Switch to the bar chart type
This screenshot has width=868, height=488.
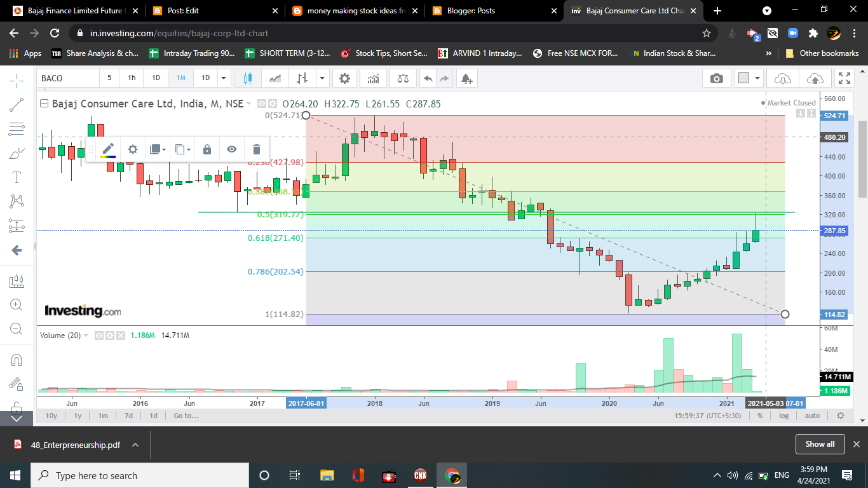[302, 78]
